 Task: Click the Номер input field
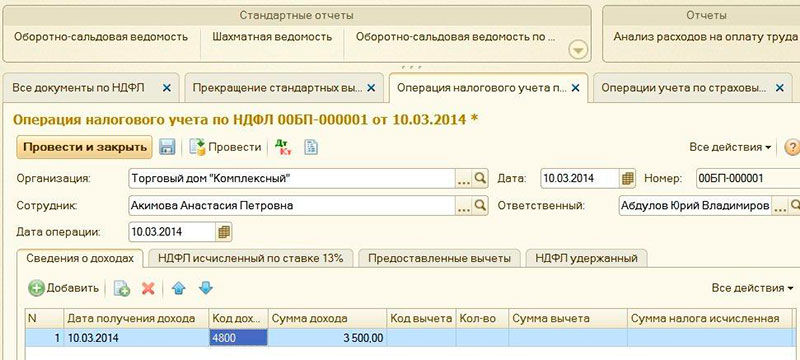point(748,178)
